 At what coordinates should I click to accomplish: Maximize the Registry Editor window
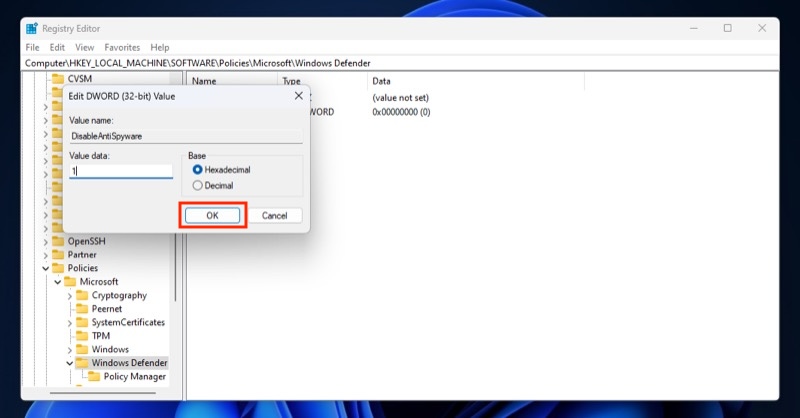(728, 28)
